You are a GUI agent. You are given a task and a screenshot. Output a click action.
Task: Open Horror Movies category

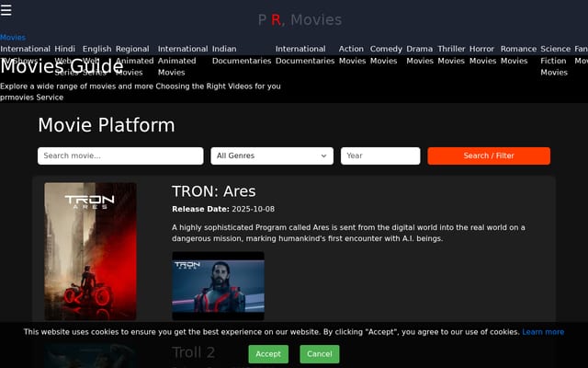click(x=482, y=55)
